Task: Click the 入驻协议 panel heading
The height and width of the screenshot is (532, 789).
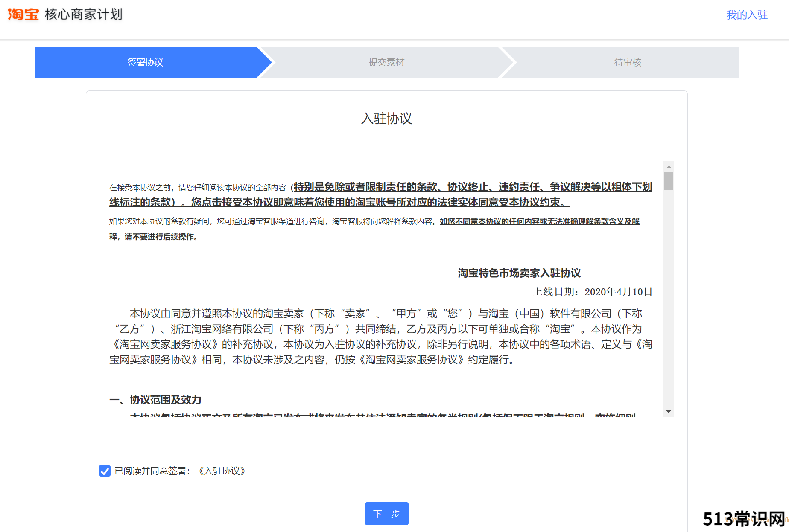Action: [x=386, y=118]
